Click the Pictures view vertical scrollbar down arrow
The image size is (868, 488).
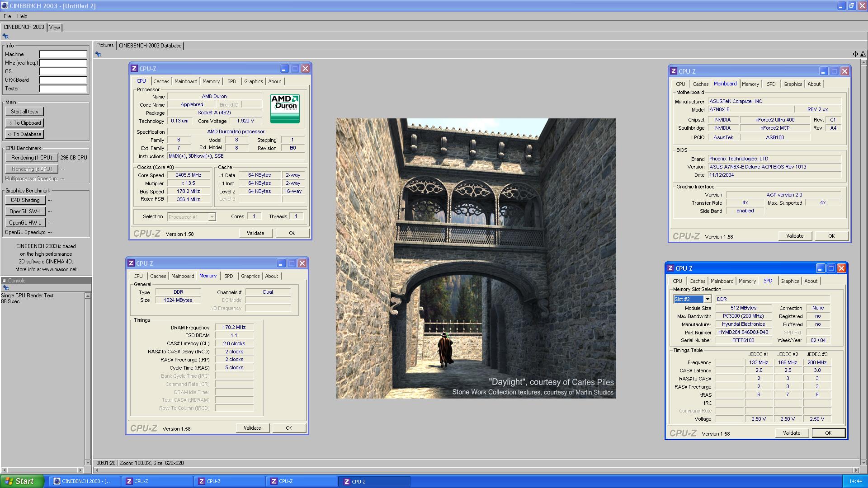click(864, 463)
